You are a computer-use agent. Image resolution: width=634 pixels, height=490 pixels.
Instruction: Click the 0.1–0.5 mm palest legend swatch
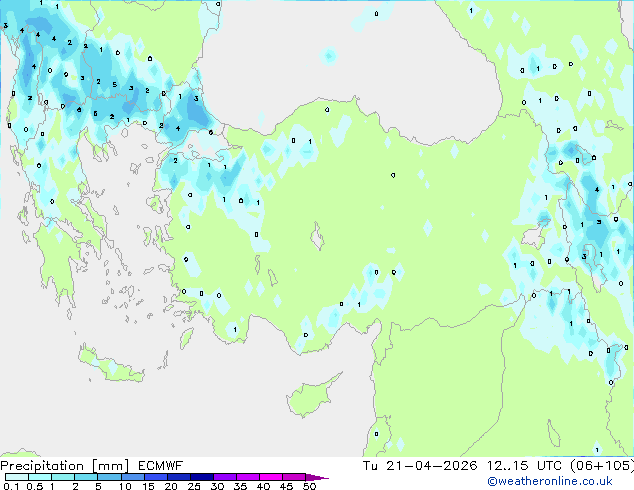[x=17, y=477]
